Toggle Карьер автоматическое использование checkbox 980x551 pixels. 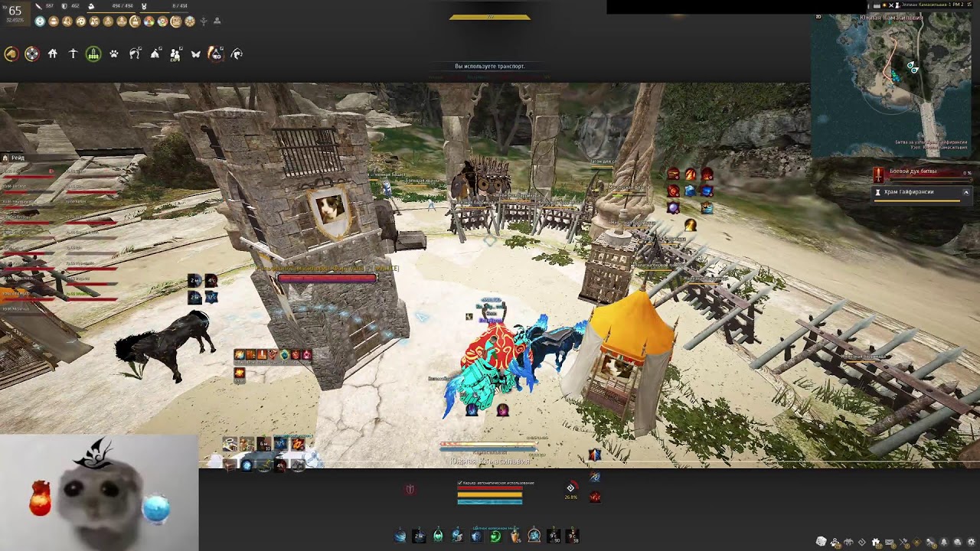(x=459, y=483)
